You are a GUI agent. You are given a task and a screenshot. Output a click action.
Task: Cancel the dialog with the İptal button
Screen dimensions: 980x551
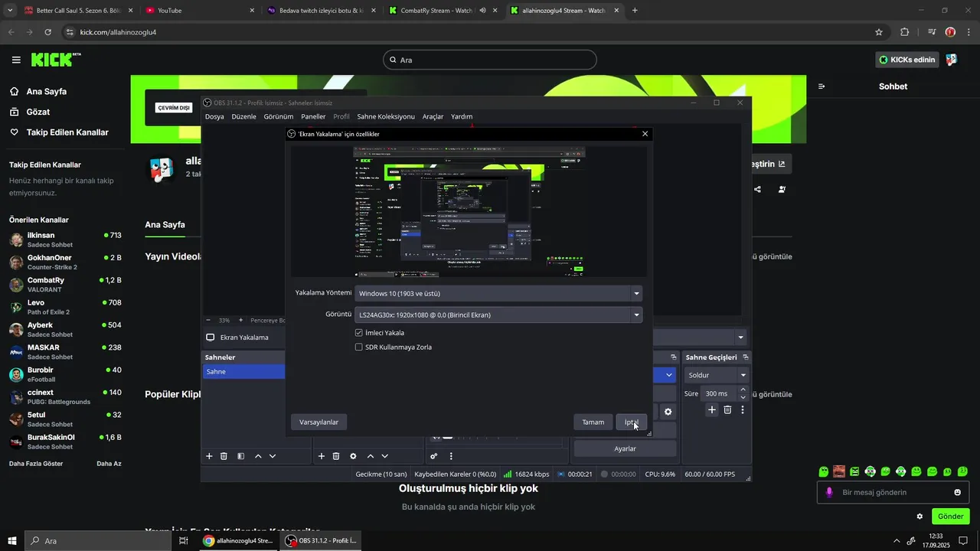632,422
